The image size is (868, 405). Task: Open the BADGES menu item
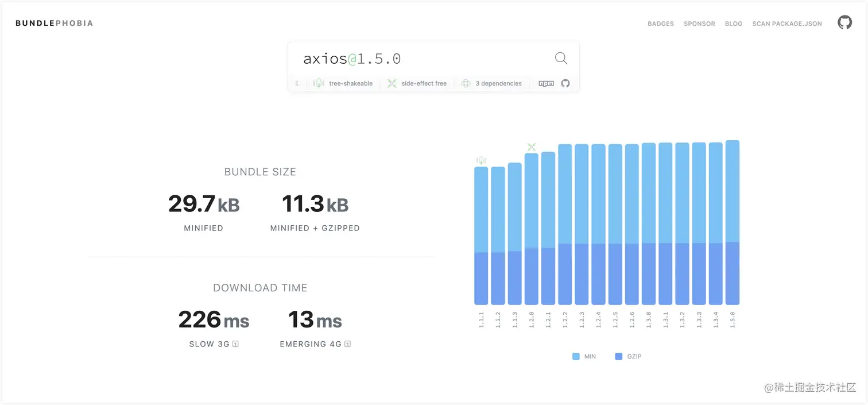(x=661, y=24)
